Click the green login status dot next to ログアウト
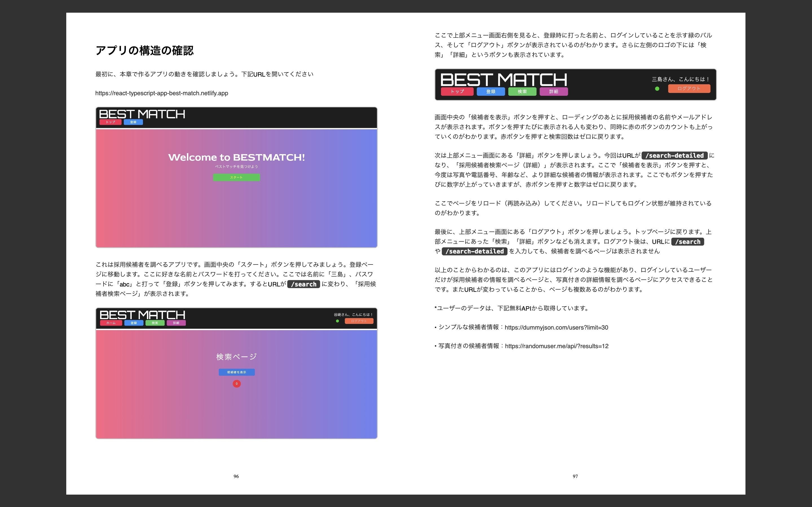This screenshot has width=812, height=507. [x=657, y=88]
